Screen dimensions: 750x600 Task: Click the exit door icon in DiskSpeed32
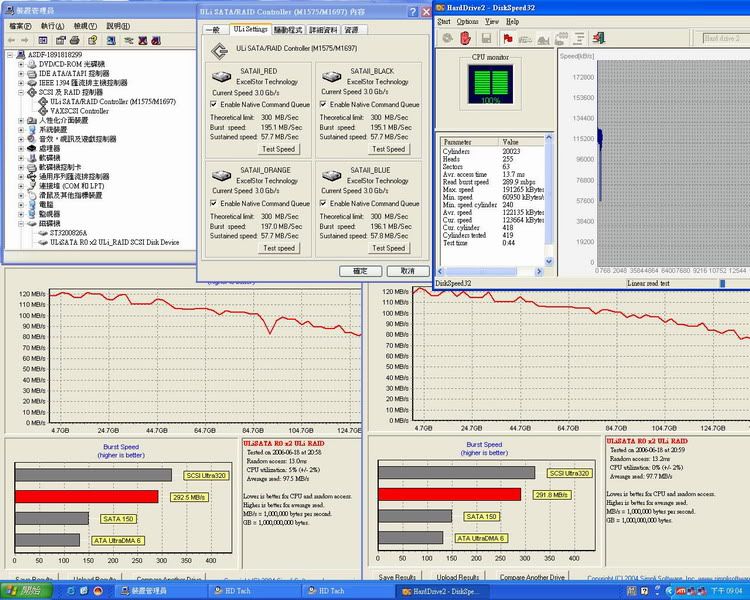click(598, 38)
